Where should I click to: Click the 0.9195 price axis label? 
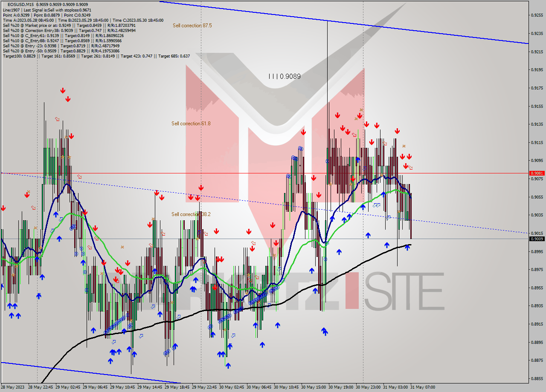coord(536,69)
